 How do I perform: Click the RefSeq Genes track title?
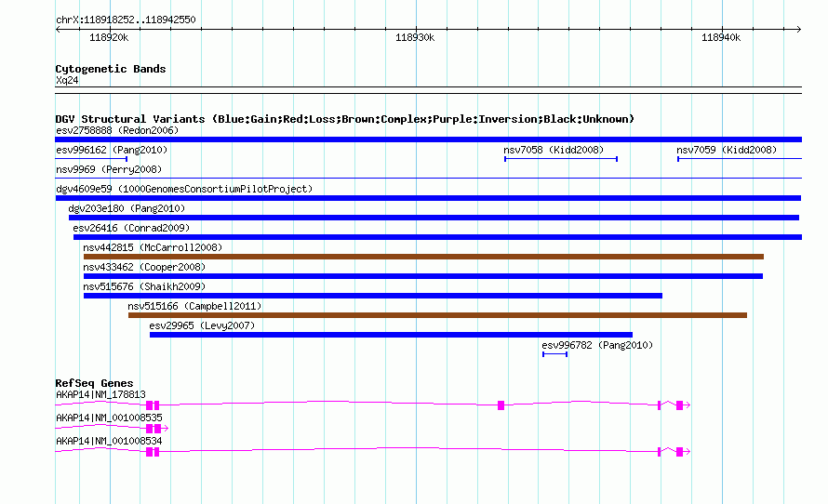coord(94,383)
